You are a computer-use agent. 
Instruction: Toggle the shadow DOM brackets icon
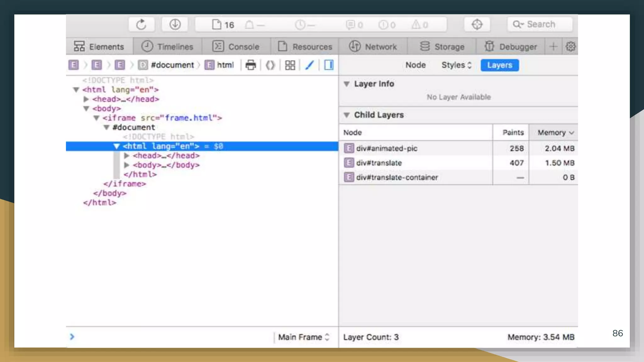click(270, 65)
